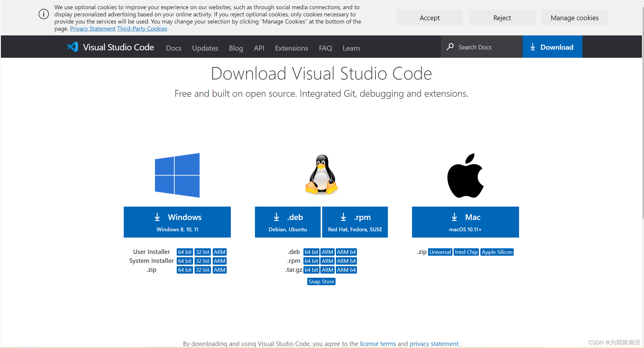Select User Installer 64 bit
This screenshot has height=348, width=644.
point(185,252)
